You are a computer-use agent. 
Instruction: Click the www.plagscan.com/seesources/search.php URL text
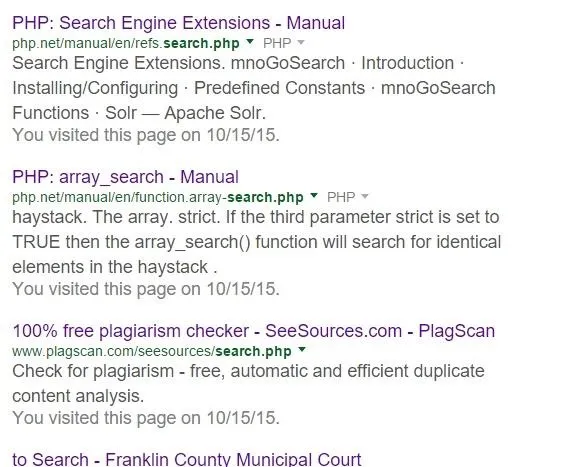point(152,352)
